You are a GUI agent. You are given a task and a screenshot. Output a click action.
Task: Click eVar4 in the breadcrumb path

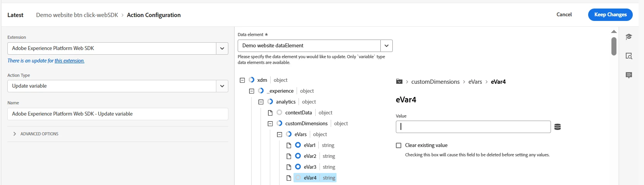click(498, 81)
